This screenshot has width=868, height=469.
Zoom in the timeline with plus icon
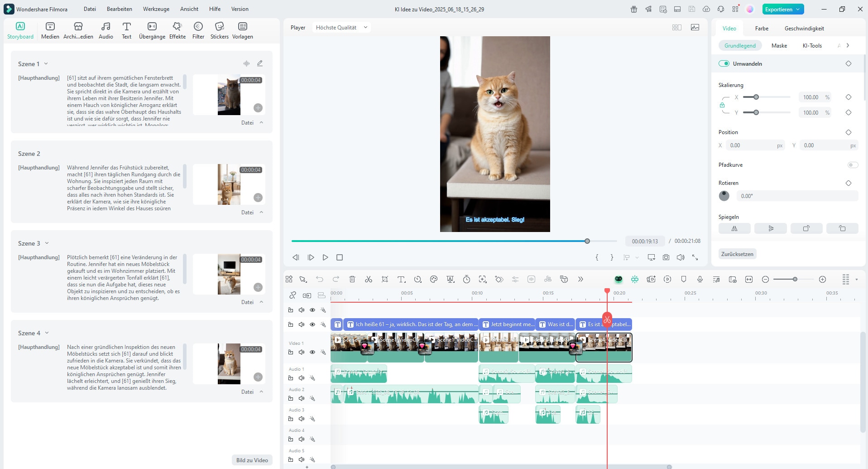click(823, 279)
